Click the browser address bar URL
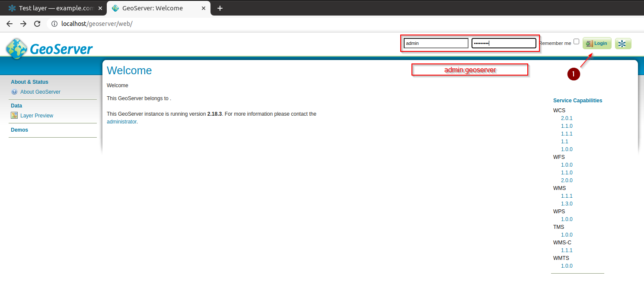Image resolution: width=644 pixels, height=294 pixels. pyautogui.click(x=97, y=24)
